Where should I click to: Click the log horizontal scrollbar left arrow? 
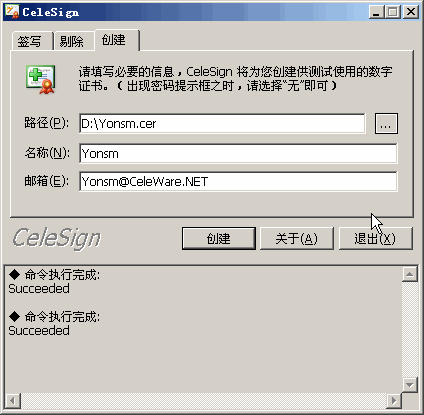point(13,400)
